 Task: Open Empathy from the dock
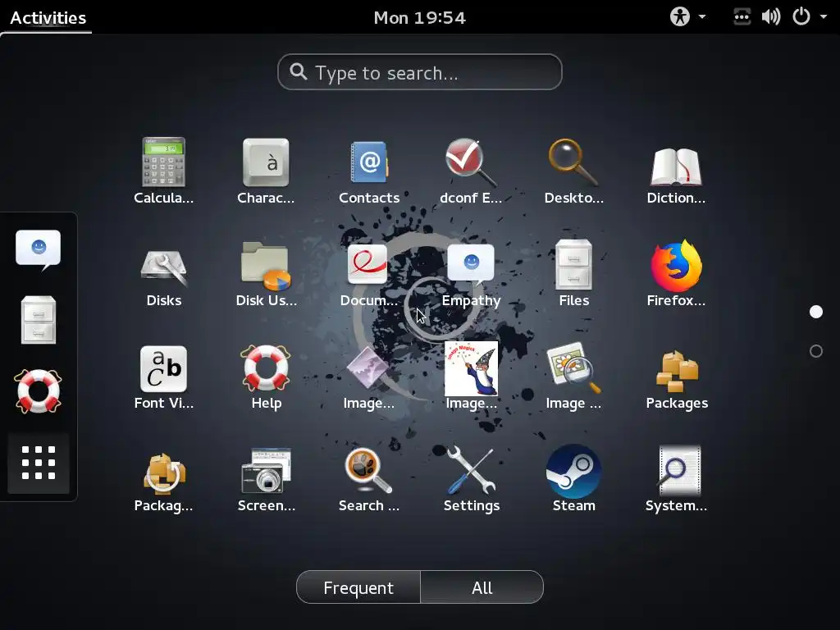click(x=38, y=250)
